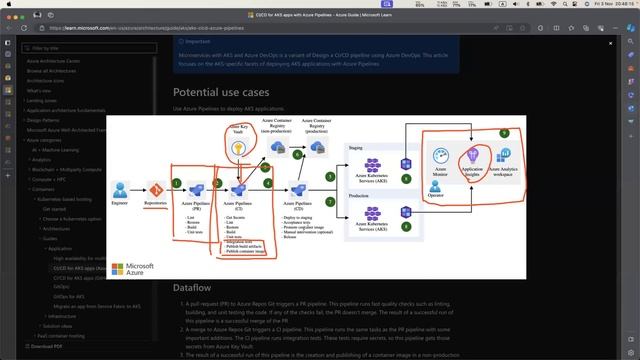640x360 pixels.
Task: Open Spotlight search in menu bar
Action: (565, 4)
